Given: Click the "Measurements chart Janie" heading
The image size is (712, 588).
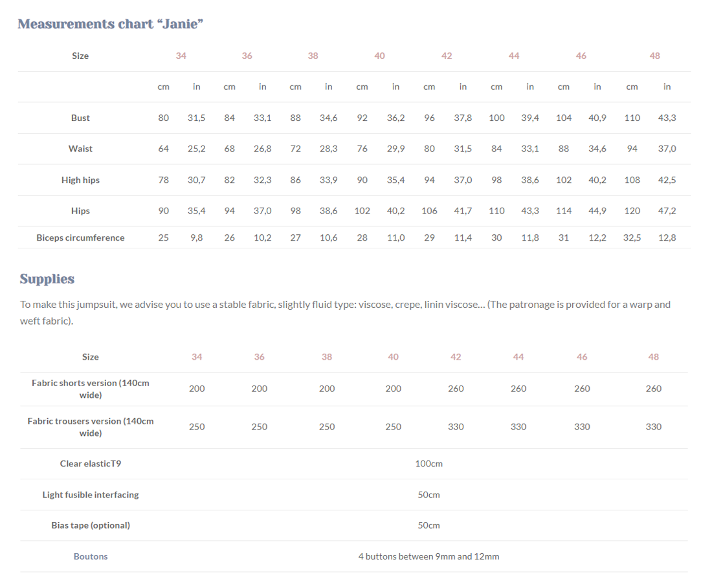Looking at the screenshot, I should (x=111, y=24).
